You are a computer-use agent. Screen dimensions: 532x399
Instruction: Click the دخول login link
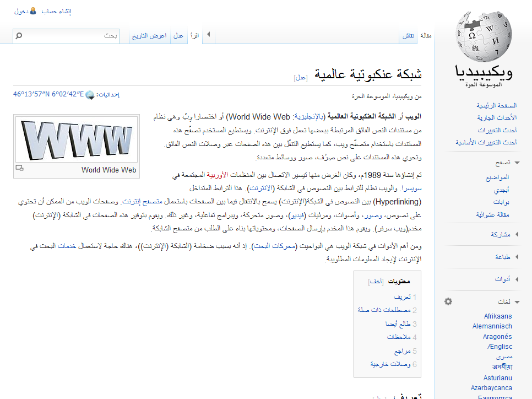click(21, 12)
